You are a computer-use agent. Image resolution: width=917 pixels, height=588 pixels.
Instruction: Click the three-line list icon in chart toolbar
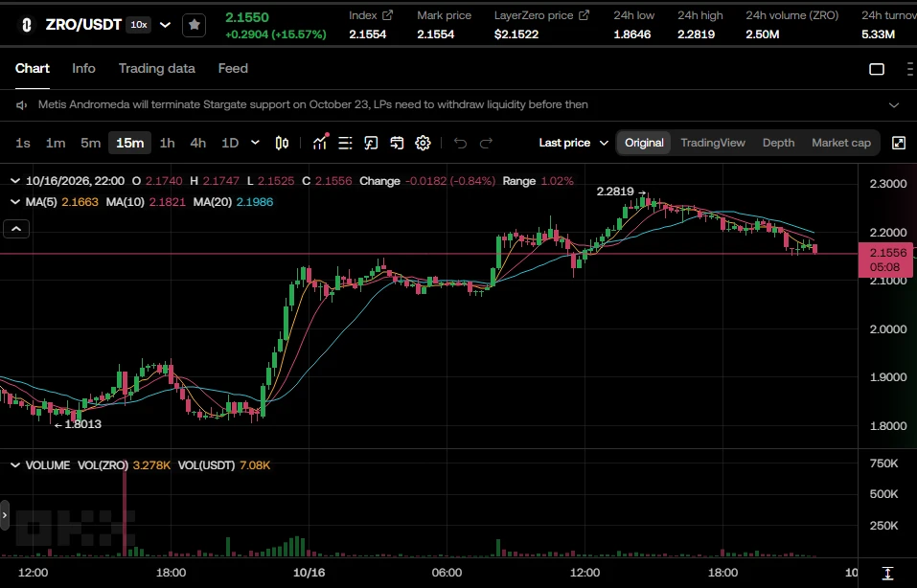tap(345, 143)
